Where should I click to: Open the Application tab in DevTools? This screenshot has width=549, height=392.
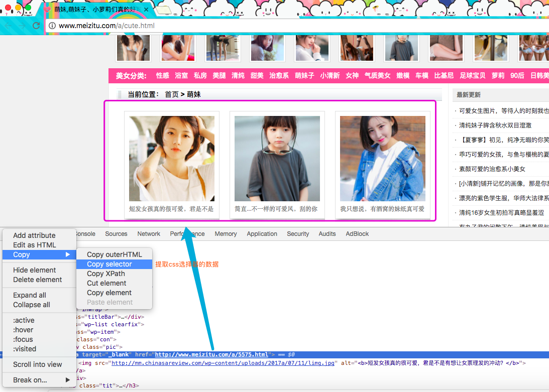[x=262, y=234]
